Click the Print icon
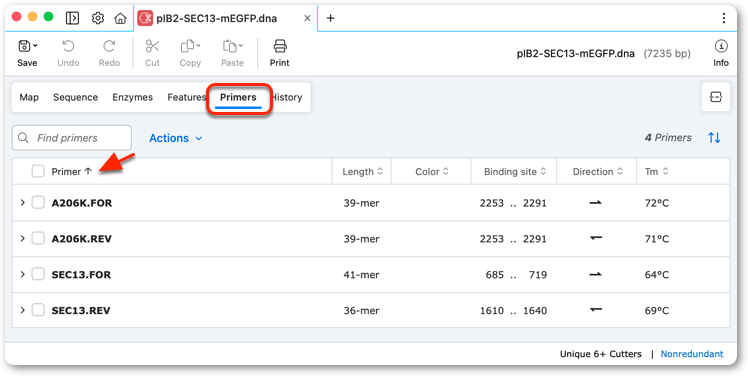The image size is (748, 376). 280,46
